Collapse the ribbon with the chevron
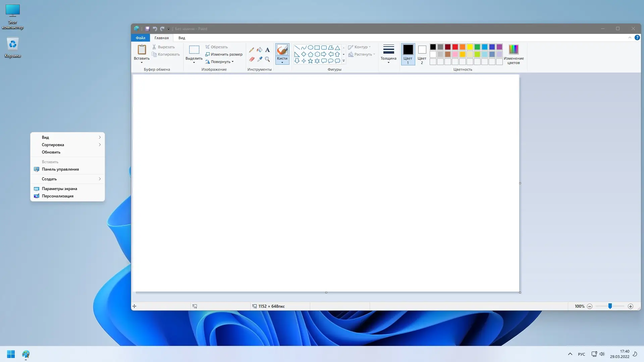 [x=630, y=38]
